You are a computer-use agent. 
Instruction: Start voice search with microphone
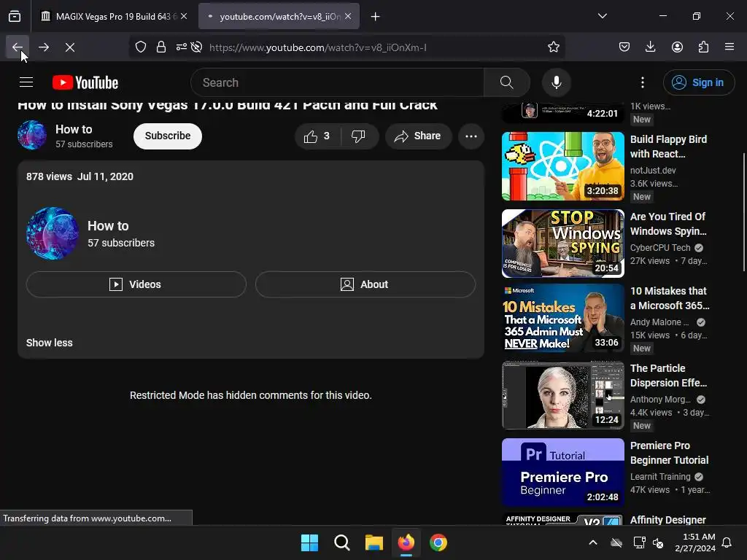coord(557,82)
